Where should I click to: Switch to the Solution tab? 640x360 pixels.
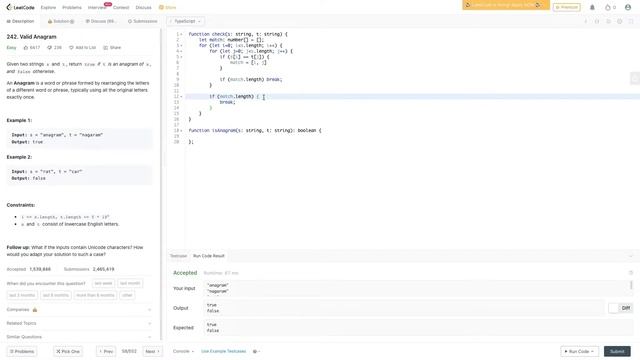click(x=61, y=21)
